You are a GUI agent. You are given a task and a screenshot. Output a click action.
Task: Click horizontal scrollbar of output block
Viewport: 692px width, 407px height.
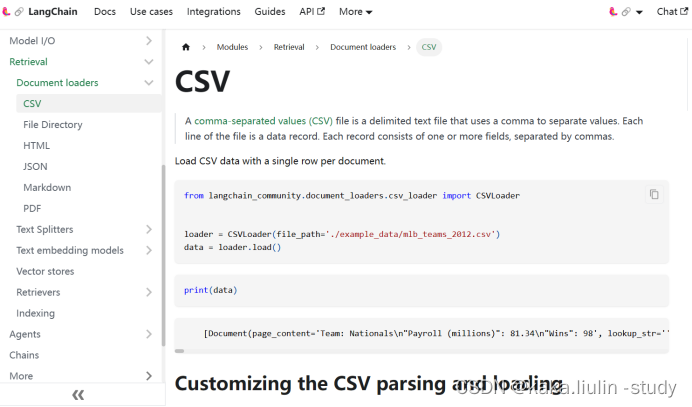180,351
